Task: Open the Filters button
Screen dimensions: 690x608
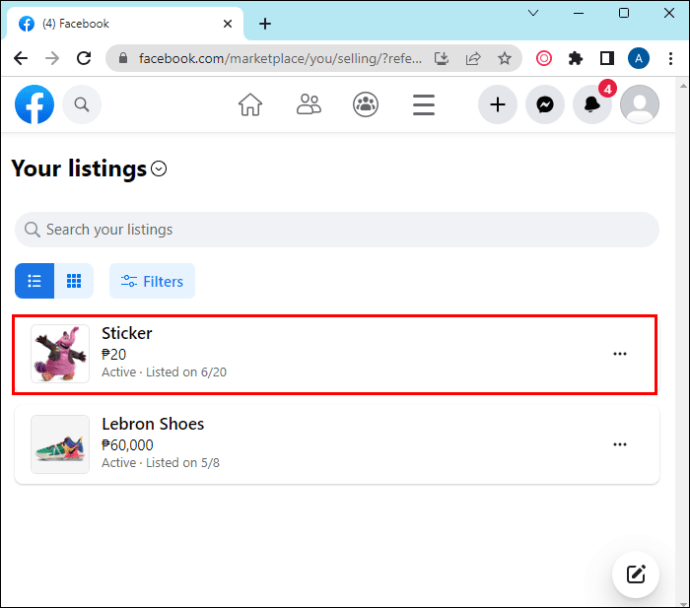Action: [152, 281]
